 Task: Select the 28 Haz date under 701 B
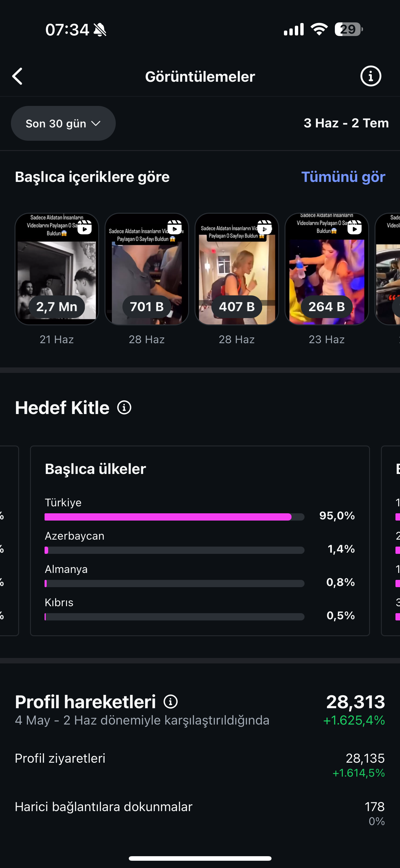[146, 339]
